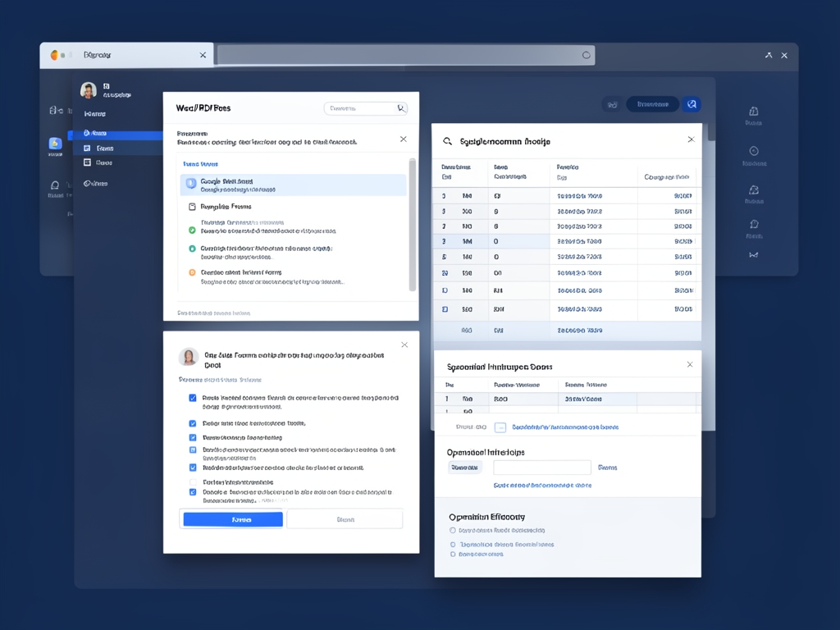Toggle the second checkbox in the checklist dialog

pyautogui.click(x=192, y=424)
